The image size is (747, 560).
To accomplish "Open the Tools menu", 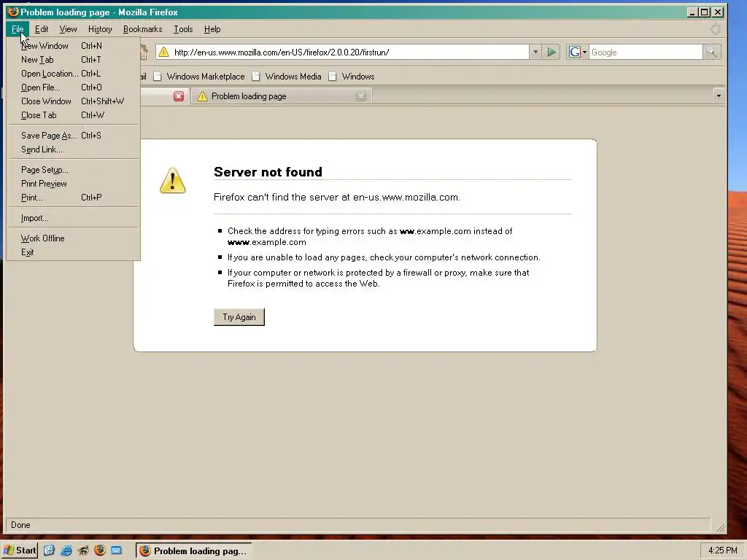I will click(x=183, y=29).
